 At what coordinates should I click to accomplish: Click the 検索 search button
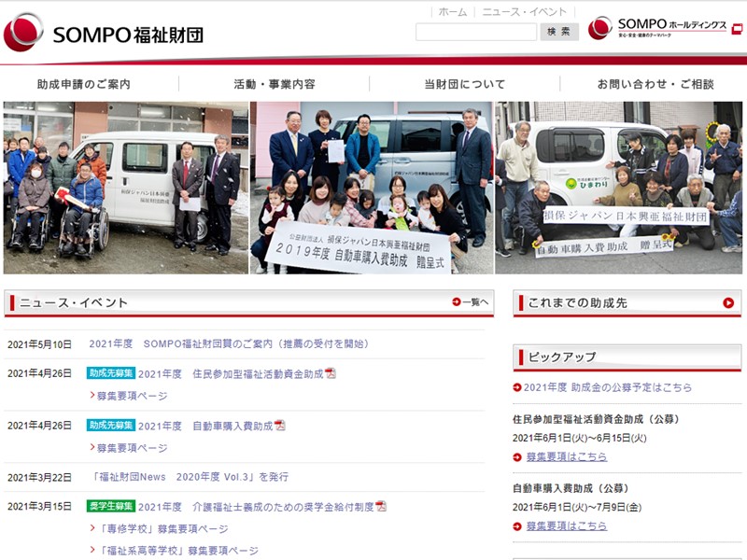coord(558,32)
